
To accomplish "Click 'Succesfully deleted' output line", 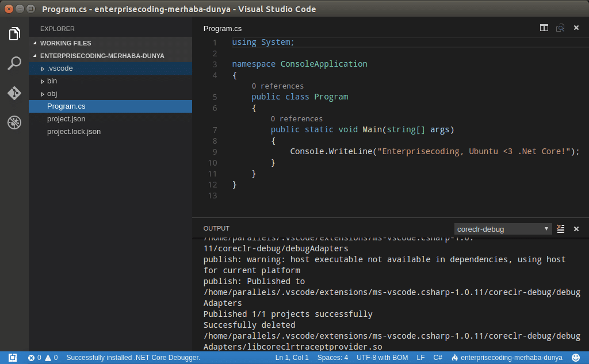I will [249, 325].
